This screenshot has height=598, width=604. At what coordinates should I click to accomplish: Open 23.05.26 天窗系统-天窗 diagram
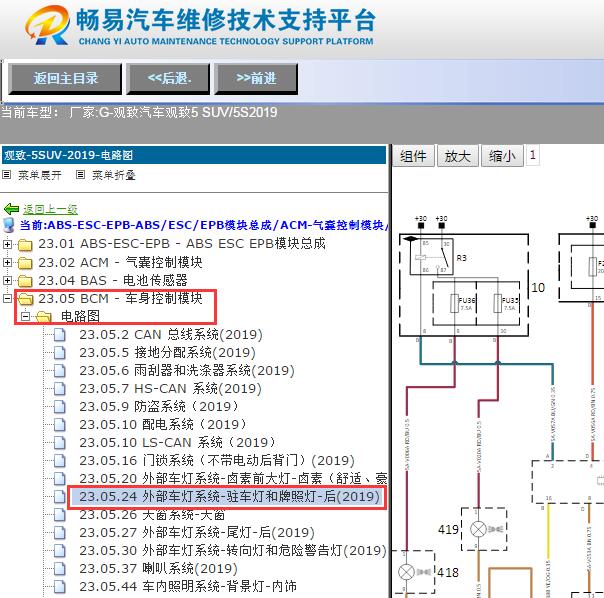(152, 514)
